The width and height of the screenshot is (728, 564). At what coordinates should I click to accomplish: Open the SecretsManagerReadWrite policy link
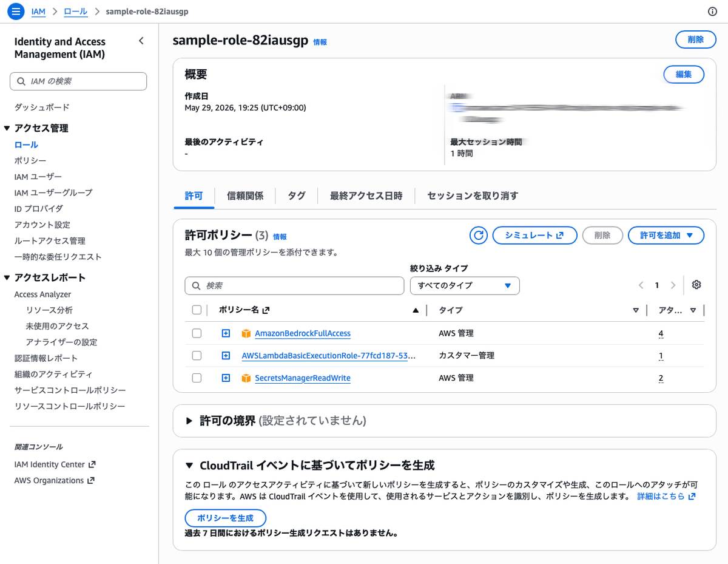point(303,378)
